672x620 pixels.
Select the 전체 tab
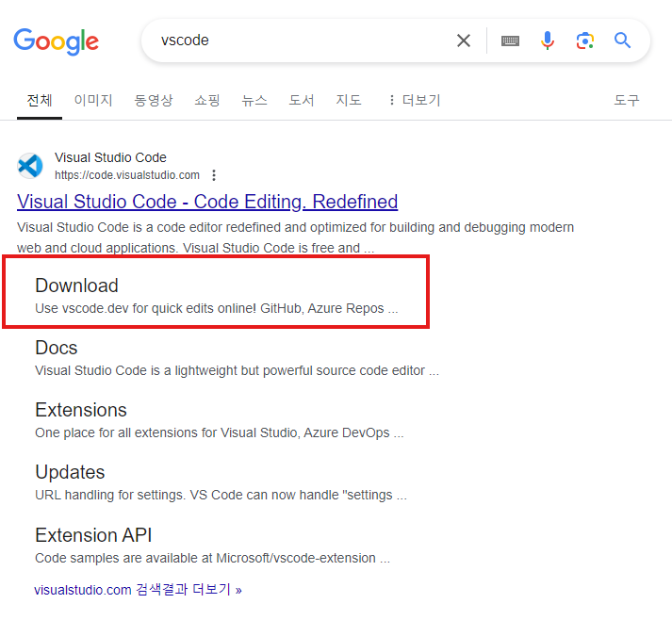[40, 100]
